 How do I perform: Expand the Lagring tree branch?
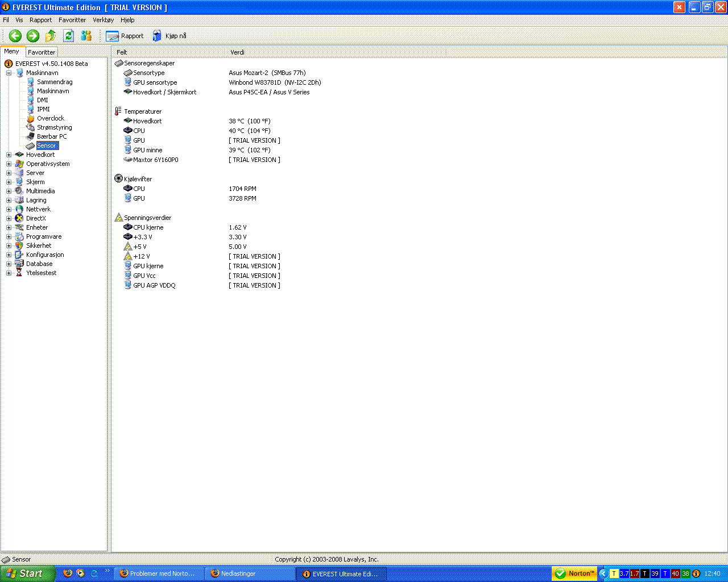pyautogui.click(x=9, y=200)
